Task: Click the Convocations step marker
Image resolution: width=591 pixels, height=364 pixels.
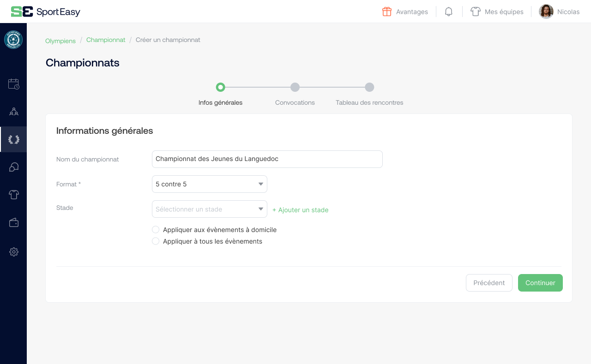Action: 295,87
